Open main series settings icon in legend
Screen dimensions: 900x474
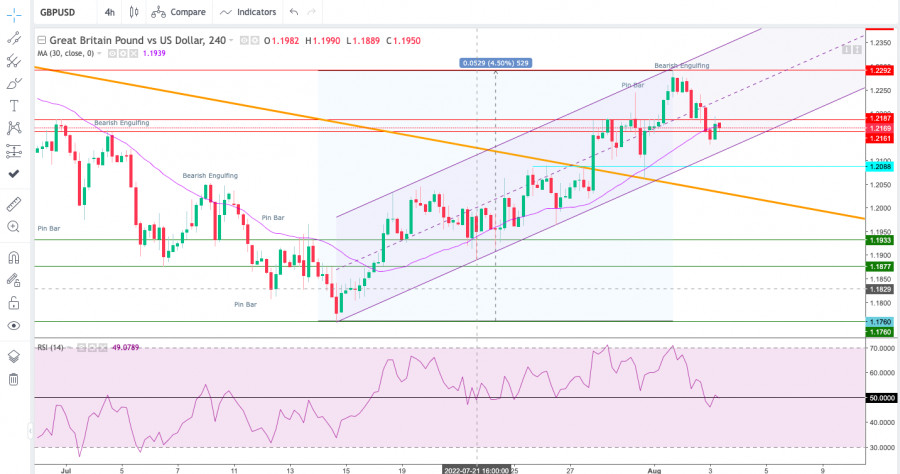coord(254,40)
